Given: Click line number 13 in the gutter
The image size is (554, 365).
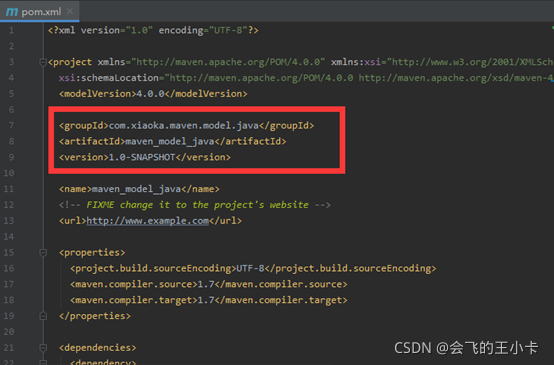Looking at the screenshot, I should tap(9, 221).
